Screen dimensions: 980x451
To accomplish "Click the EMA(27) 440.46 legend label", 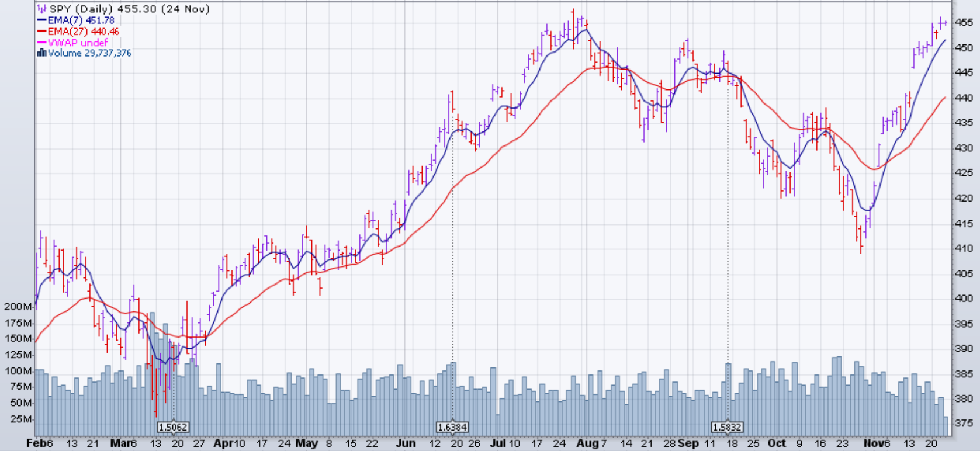I will point(84,32).
